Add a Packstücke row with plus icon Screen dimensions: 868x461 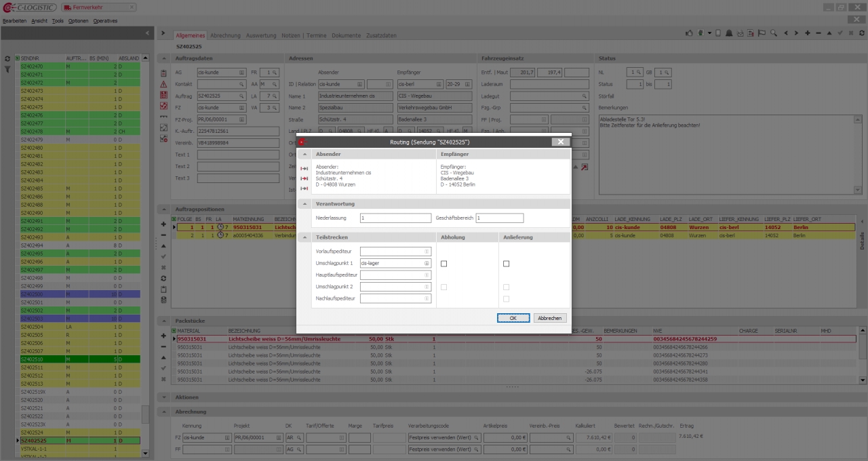(163, 336)
